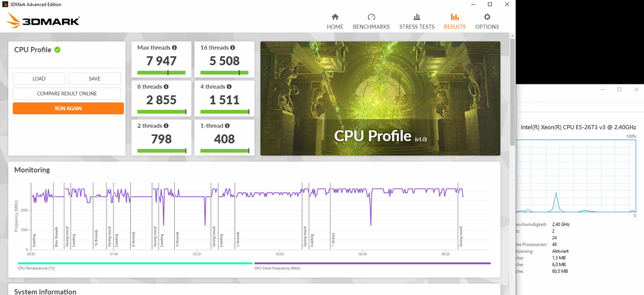Click the 01:40 time label on chart
Image resolution: width=644 pixels, height=295 pixels.
(114, 254)
